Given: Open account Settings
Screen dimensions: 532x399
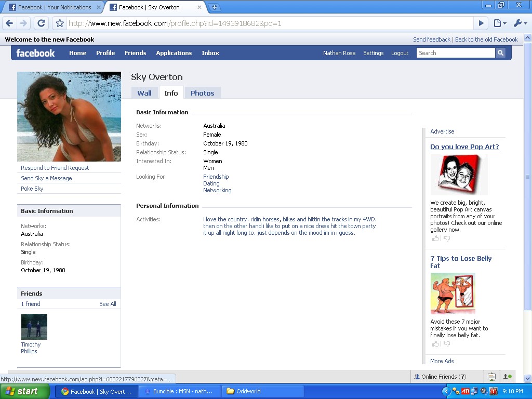Looking at the screenshot, I should 373,53.
